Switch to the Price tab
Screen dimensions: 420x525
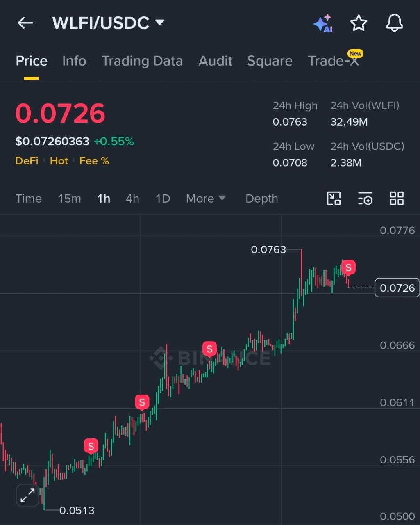(32, 61)
